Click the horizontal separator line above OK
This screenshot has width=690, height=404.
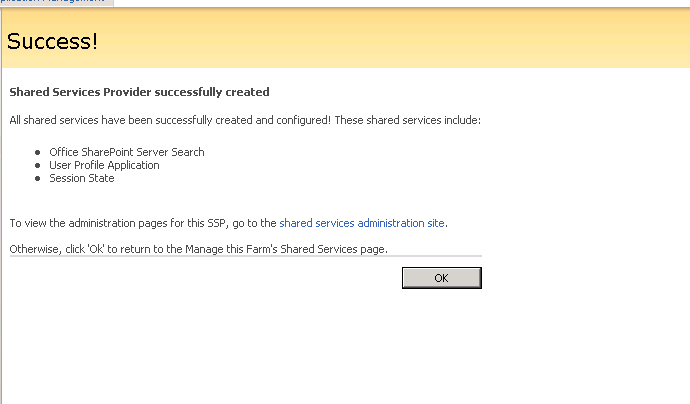[245, 256]
